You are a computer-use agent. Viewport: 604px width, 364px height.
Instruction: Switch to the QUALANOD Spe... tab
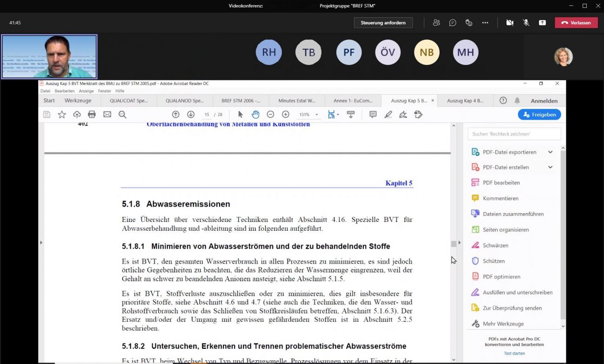(x=184, y=100)
